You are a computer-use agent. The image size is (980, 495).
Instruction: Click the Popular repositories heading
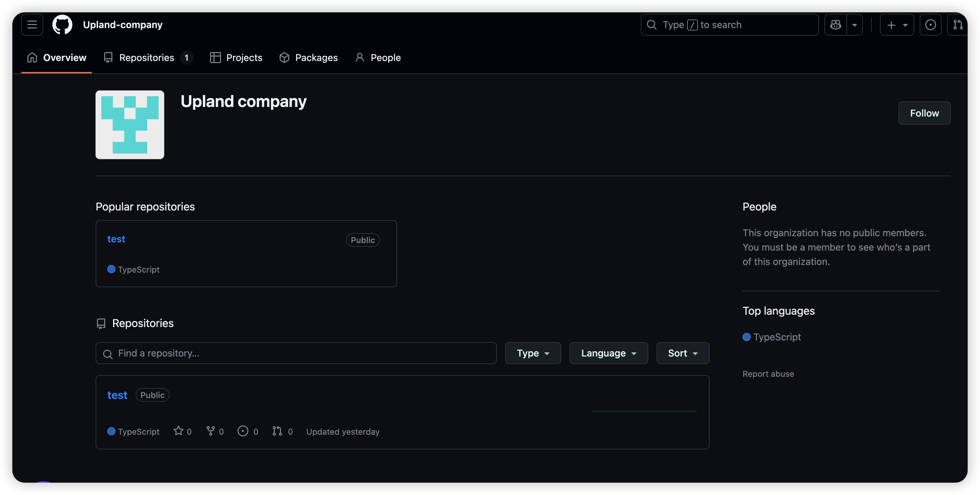click(145, 207)
